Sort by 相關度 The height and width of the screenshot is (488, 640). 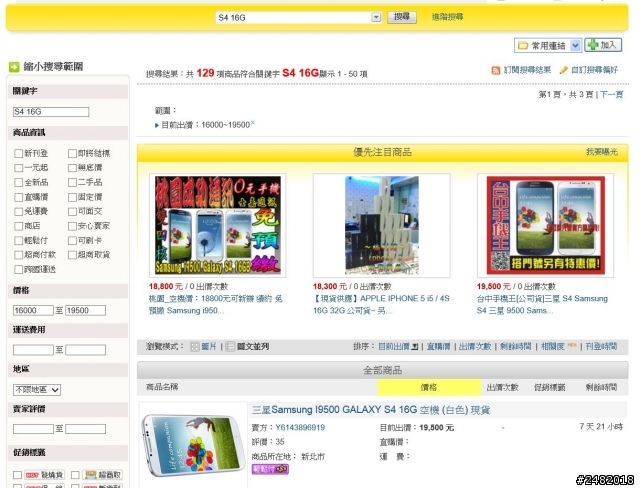(552, 347)
